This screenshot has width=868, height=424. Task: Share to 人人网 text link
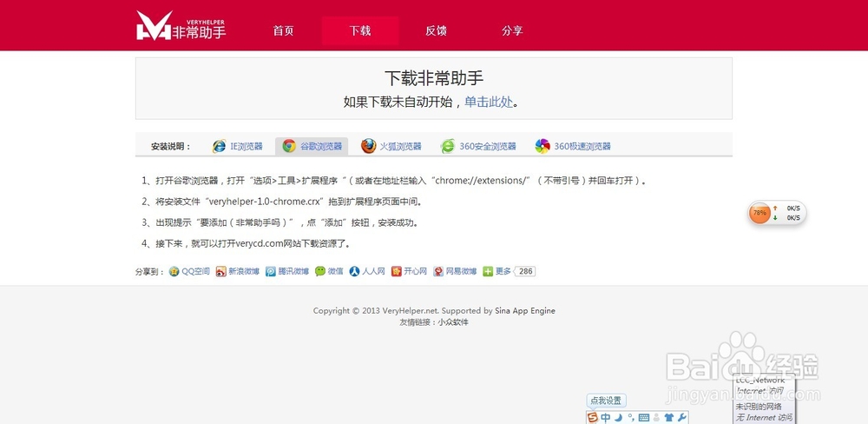pyautogui.click(x=373, y=272)
